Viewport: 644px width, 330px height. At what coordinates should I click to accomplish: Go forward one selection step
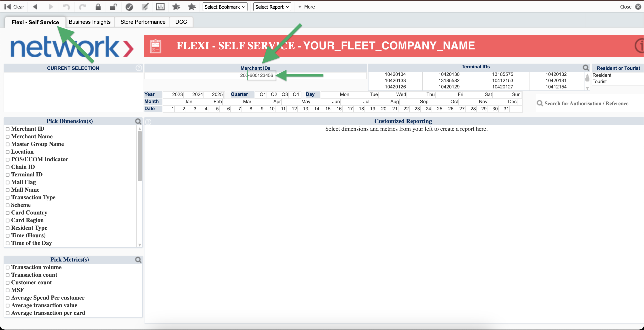[51, 7]
